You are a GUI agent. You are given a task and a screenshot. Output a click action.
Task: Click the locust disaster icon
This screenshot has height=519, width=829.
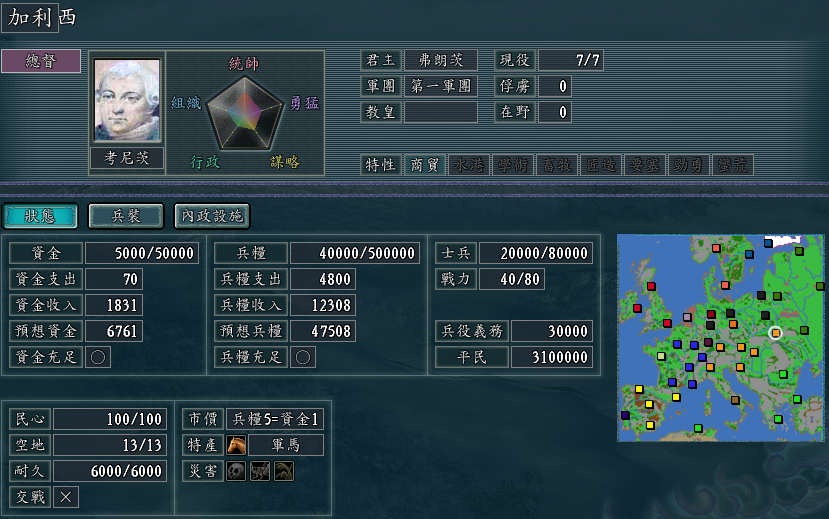click(260, 471)
